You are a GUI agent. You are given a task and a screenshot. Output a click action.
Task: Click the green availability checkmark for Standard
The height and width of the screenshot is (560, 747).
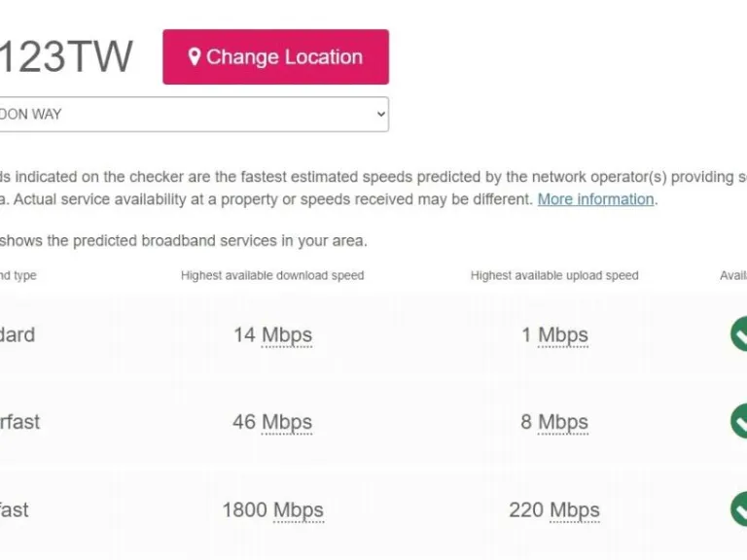740,334
